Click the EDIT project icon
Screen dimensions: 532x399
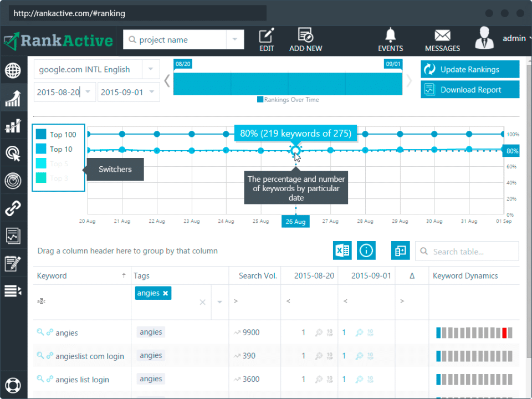[267, 40]
